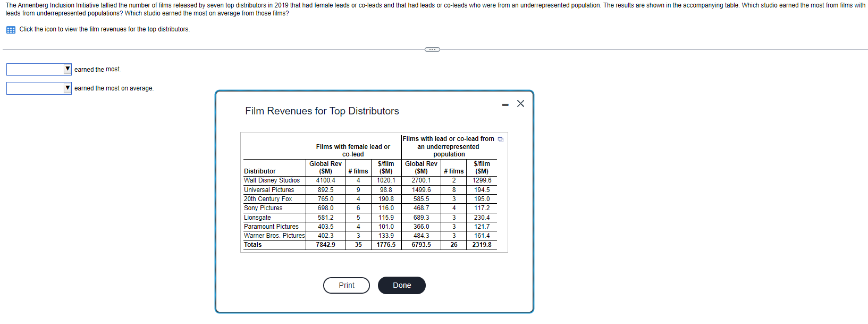Select the Warner Bros. Pictures row label
The height and width of the screenshot is (324, 868).
(x=274, y=236)
